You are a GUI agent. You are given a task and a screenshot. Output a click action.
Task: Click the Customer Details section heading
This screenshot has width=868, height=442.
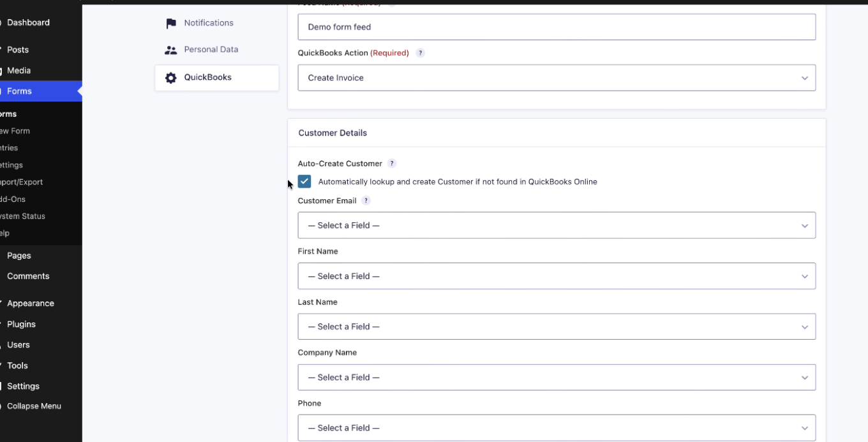pos(333,133)
